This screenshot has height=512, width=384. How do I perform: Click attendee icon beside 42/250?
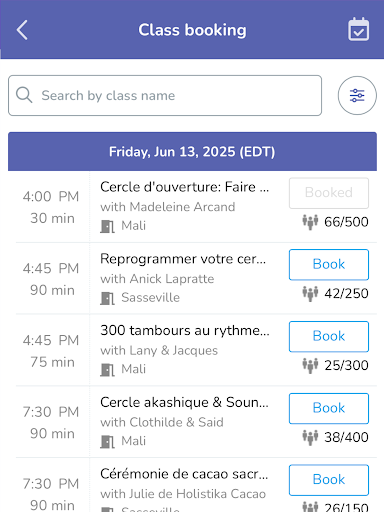coord(310,294)
